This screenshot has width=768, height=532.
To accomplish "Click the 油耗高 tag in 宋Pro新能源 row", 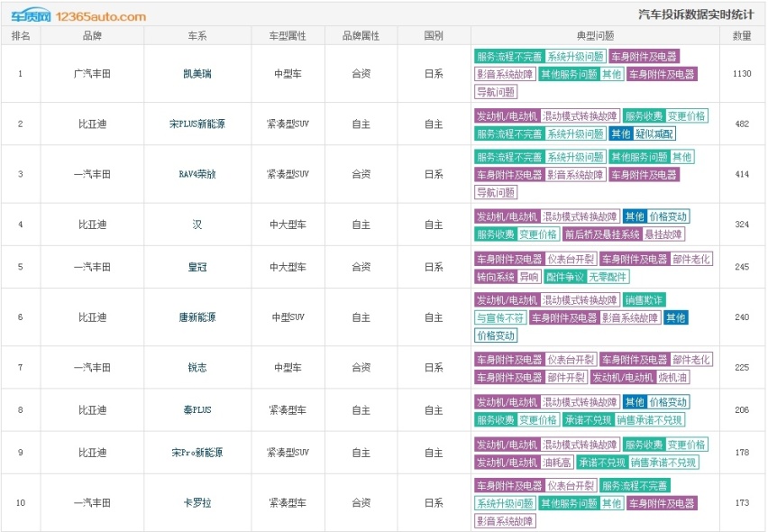I will coord(557,463).
